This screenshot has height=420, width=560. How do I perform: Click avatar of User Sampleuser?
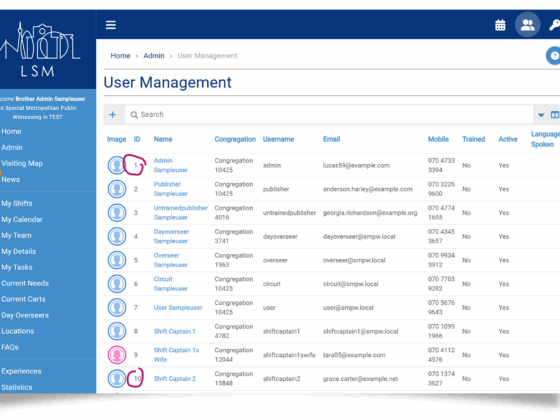[117, 308]
